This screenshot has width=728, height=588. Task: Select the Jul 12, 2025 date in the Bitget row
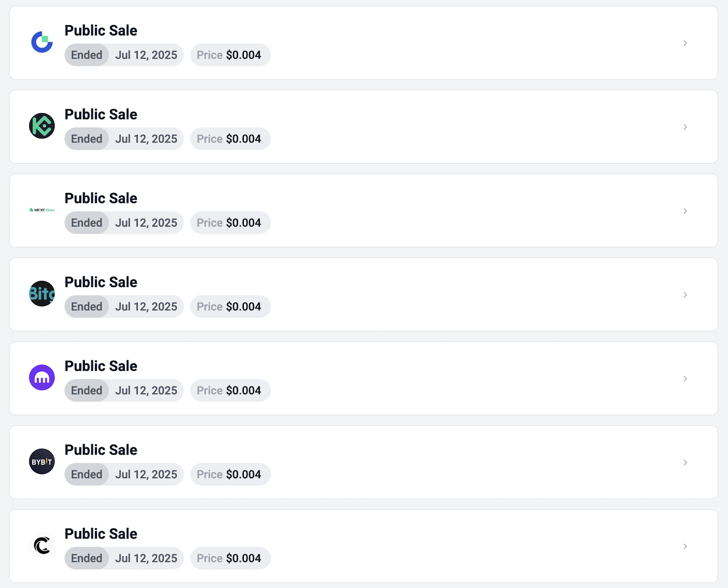coord(146,307)
